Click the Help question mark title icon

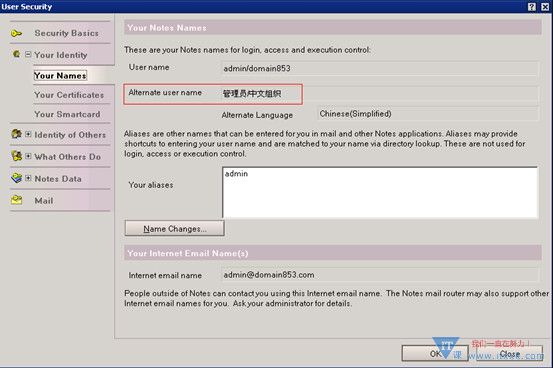pos(532,7)
